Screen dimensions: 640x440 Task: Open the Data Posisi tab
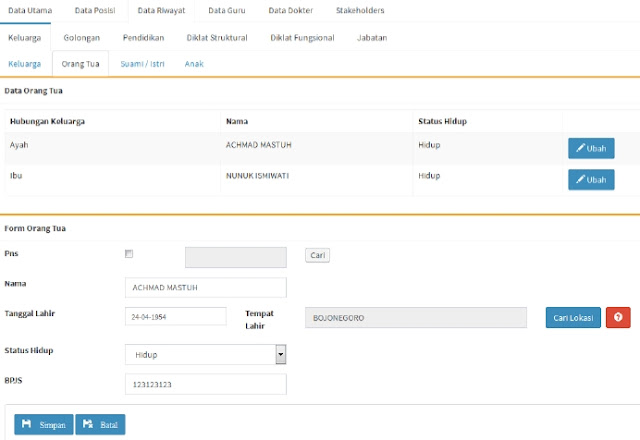pos(95,10)
